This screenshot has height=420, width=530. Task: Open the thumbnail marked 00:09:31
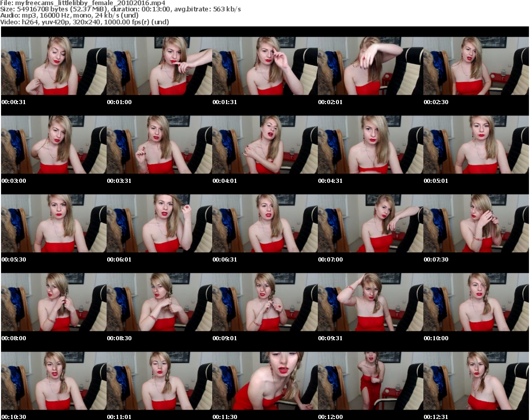(371, 302)
